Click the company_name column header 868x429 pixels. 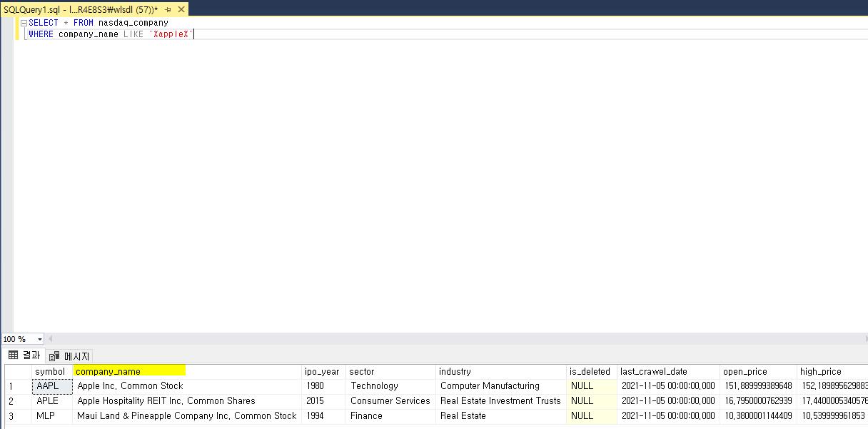tap(187, 371)
